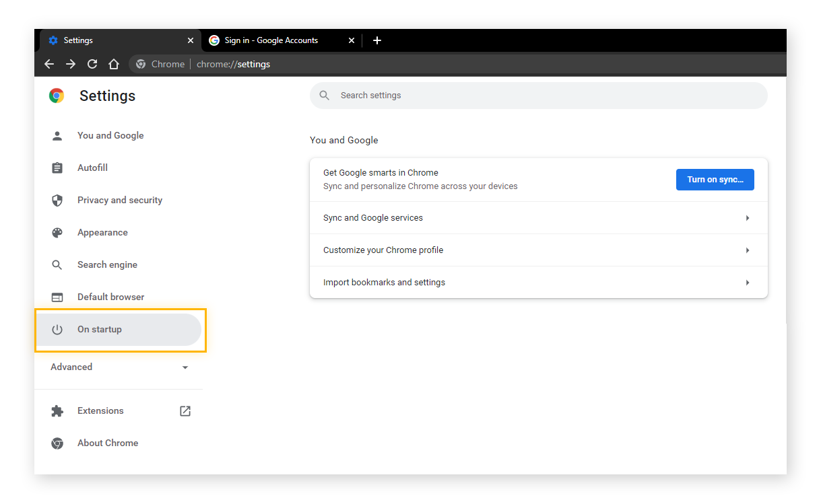Screen dimensions: 821x504
Task: Click the You and Google person icon
Action: tap(57, 135)
